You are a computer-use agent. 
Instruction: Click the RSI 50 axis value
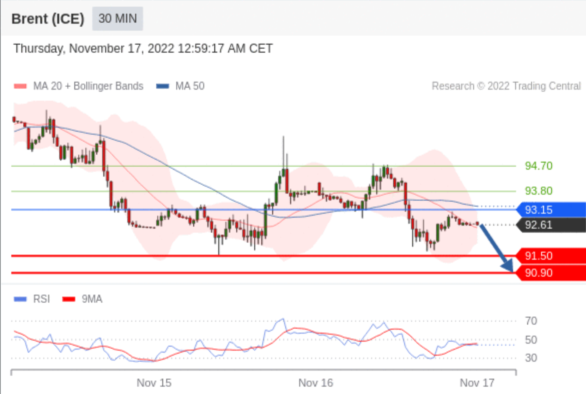tap(531, 340)
